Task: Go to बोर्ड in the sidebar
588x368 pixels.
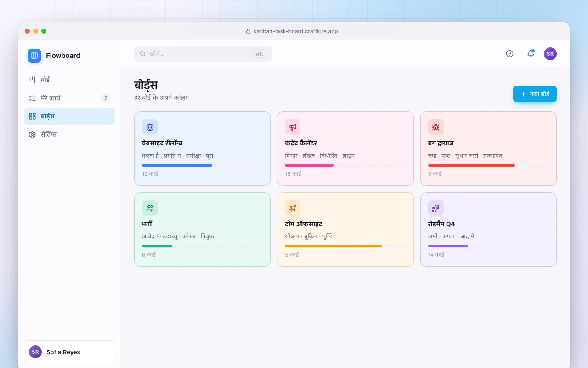Action: [69, 80]
